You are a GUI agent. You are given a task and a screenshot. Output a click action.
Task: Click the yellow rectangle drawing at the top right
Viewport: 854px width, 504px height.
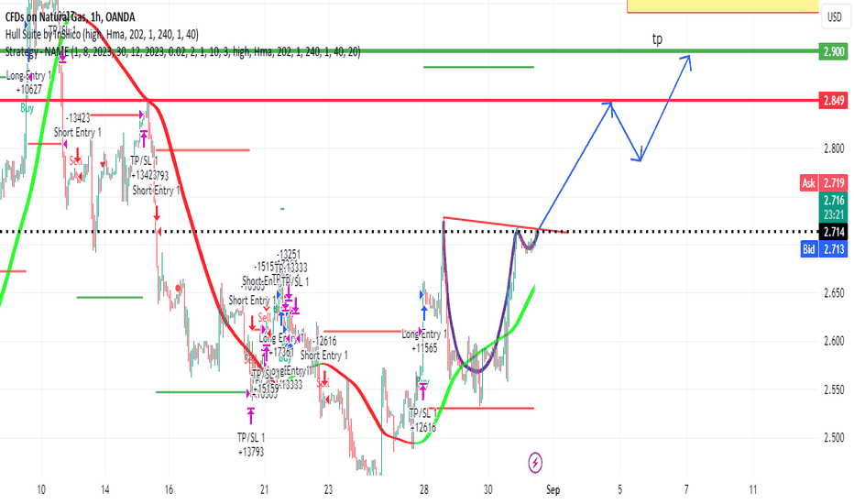[723, 6]
